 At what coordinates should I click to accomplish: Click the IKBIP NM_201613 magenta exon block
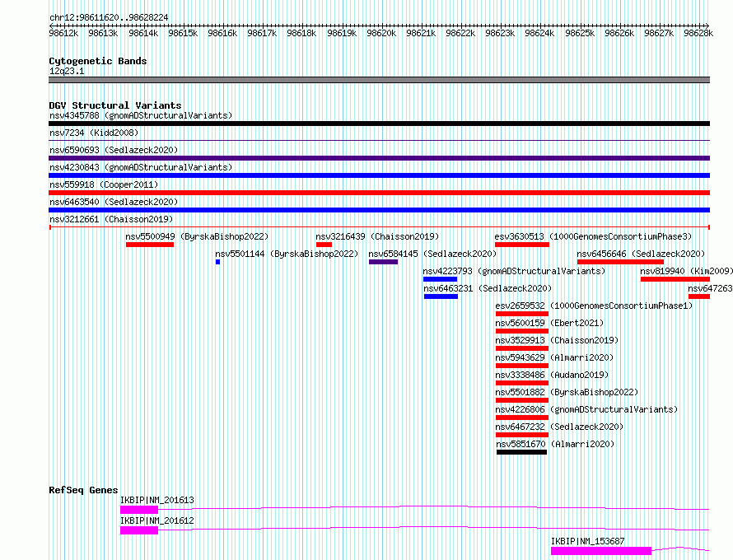(139, 510)
